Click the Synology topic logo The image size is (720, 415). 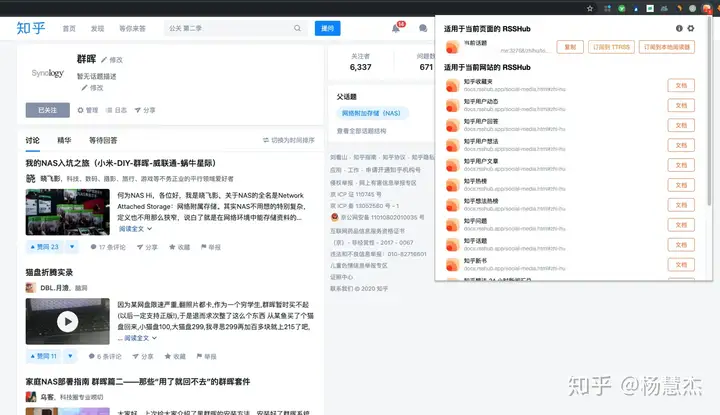pyautogui.click(x=47, y=73)
